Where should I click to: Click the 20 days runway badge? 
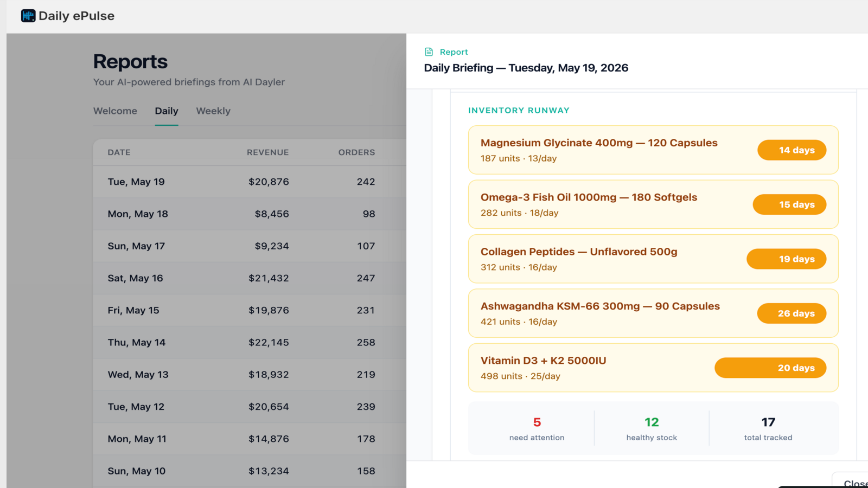[771, 368]
